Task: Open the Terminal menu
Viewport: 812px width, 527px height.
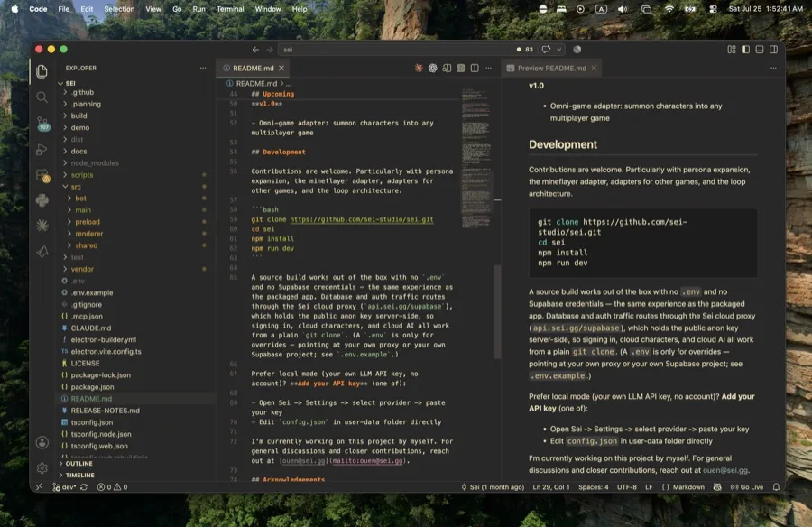Action: [230, 9]
